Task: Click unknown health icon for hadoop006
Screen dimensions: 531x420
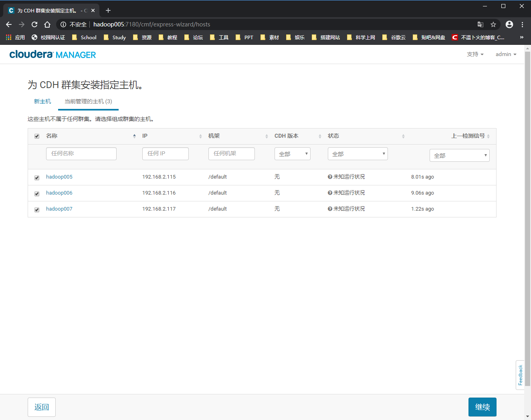Action: tap(330, 193)
